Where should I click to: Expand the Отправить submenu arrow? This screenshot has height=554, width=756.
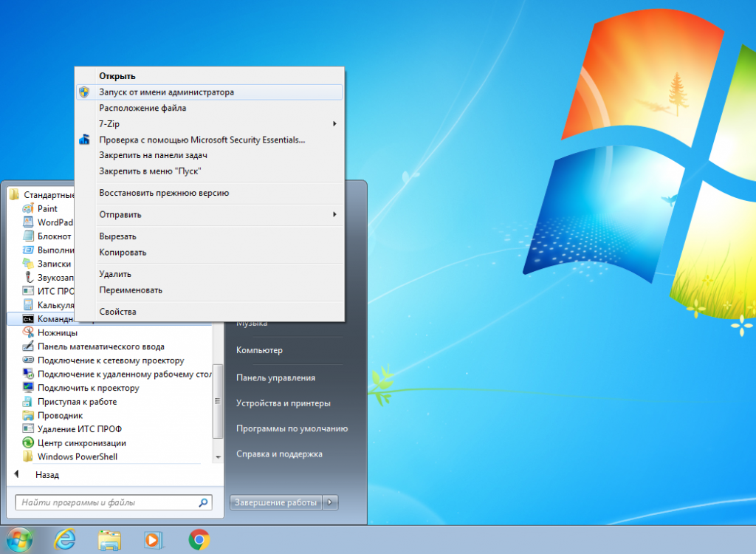(334, 214)
